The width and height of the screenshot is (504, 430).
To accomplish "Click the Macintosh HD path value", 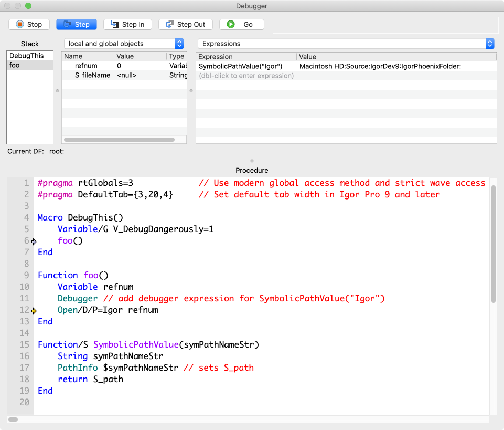I will pos(380,66).
